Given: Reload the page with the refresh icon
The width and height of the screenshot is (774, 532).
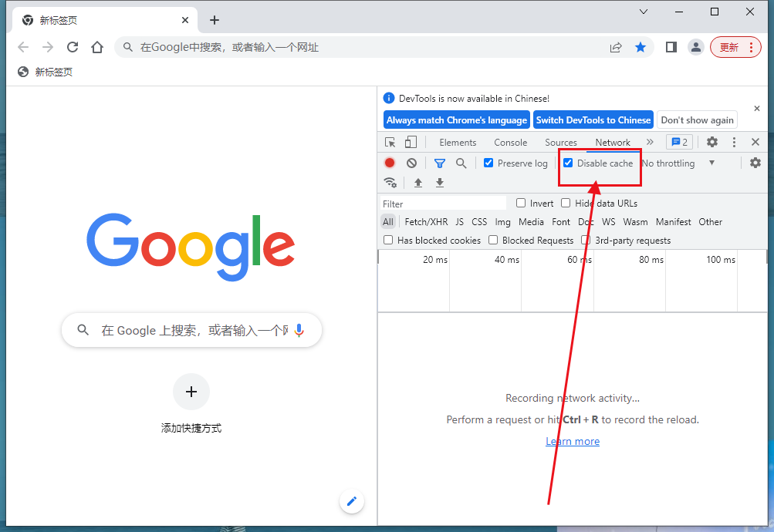Looking at the screenshot, I should coord(73,47).
